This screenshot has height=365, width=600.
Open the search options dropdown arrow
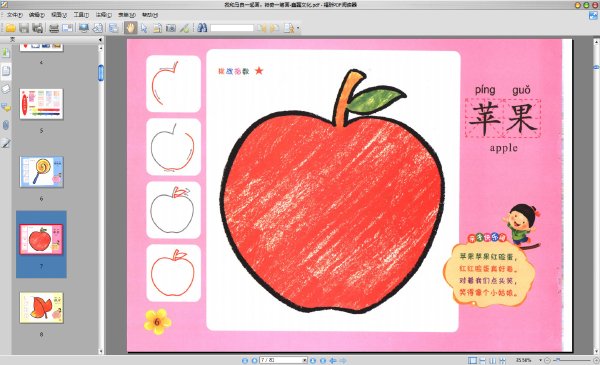(298, 28)
